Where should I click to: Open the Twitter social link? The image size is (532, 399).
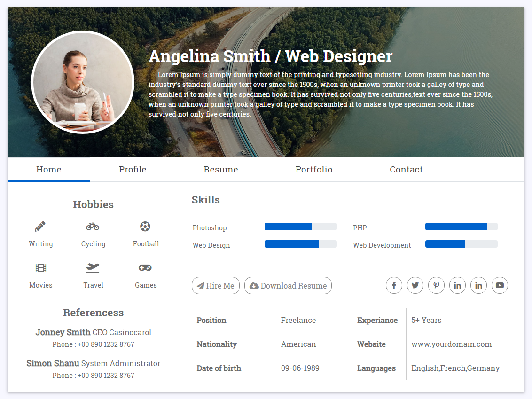[415, 285]
